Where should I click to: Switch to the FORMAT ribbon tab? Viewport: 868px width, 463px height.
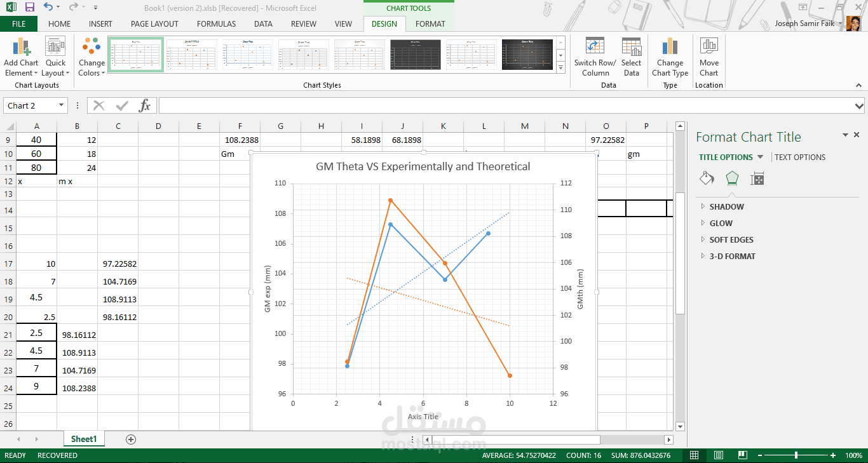coord(430,23)
